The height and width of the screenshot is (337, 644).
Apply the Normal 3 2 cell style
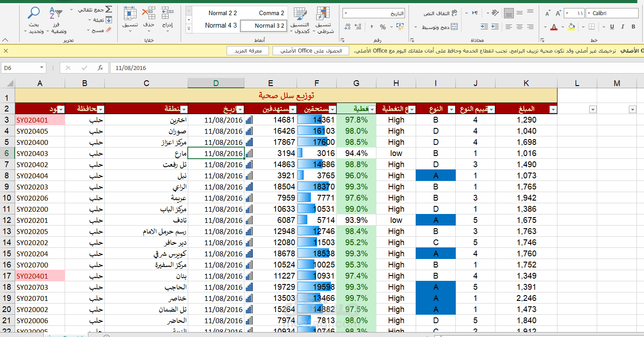(264, 26)
